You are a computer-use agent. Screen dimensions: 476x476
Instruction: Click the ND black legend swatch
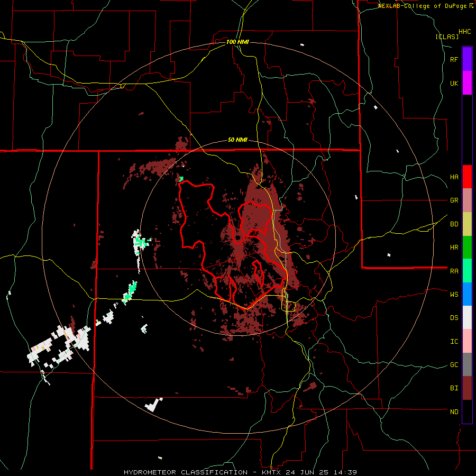point(467,411)
